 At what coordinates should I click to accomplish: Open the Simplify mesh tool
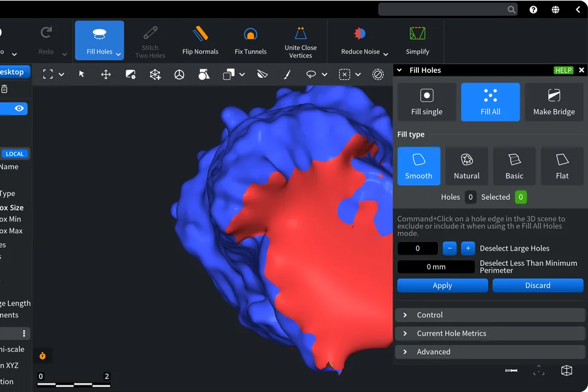417,40
